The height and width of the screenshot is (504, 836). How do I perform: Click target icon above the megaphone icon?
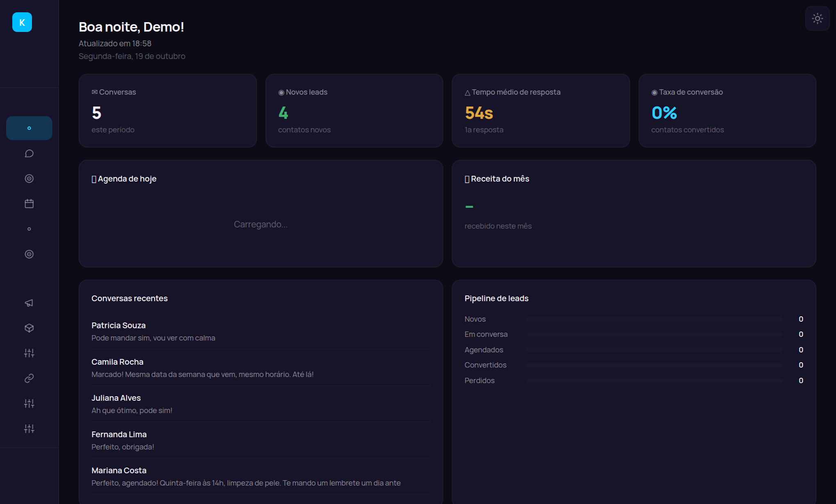click(29, 254)
